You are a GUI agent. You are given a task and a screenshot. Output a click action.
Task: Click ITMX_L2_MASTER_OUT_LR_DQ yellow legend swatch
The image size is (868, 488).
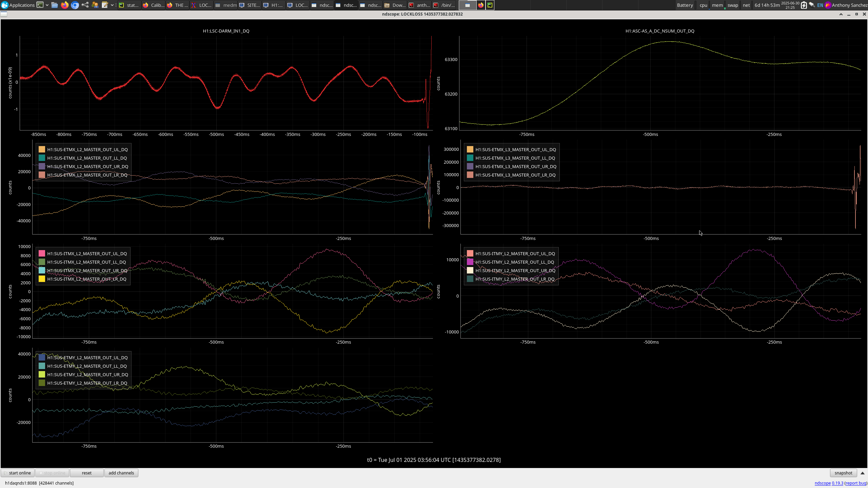pos(42,279)
